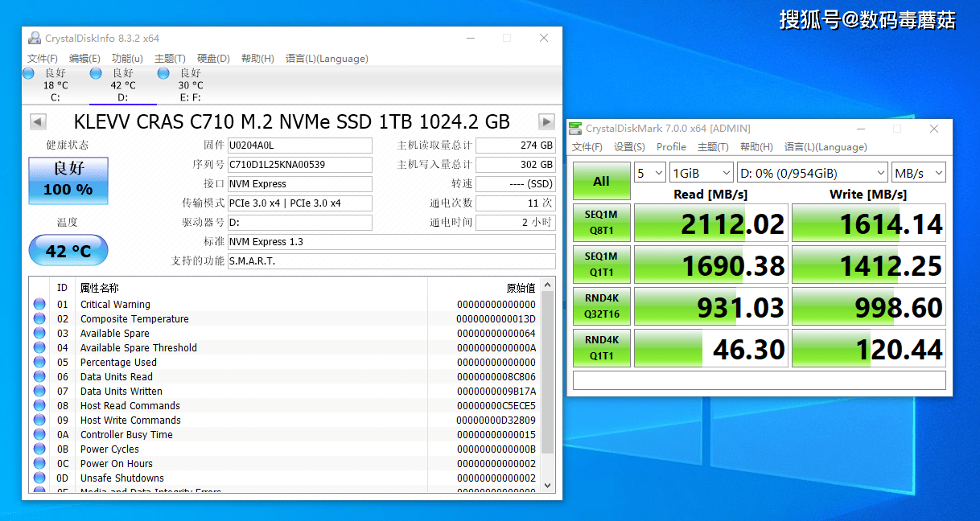This screenshot has height=521, width=980.
Task: Click the CrystalDiskInfo app icon in title bar
Action: coord(35,38)
